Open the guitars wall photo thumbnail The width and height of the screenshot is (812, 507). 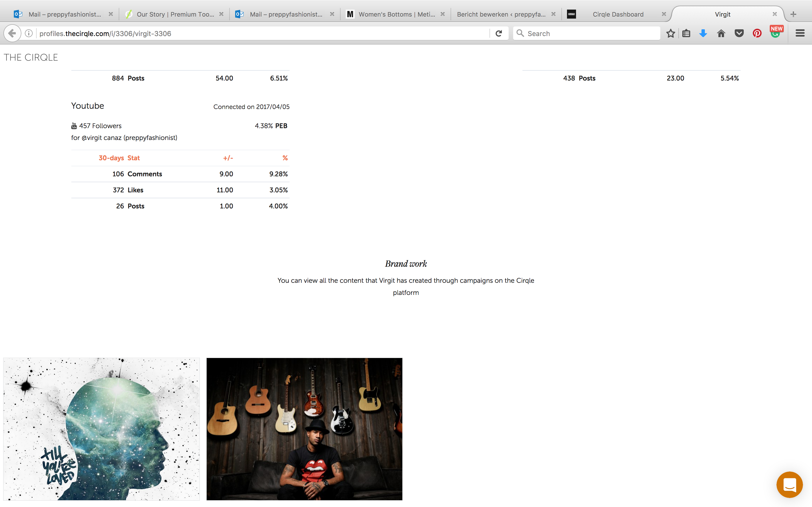(304, 429)
